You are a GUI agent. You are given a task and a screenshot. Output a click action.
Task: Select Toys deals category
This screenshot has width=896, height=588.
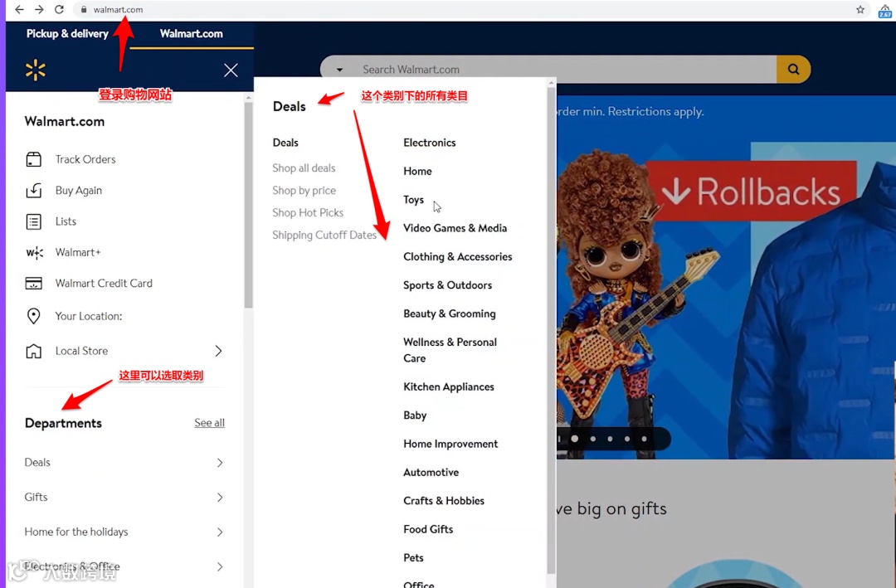pos(413,199)
